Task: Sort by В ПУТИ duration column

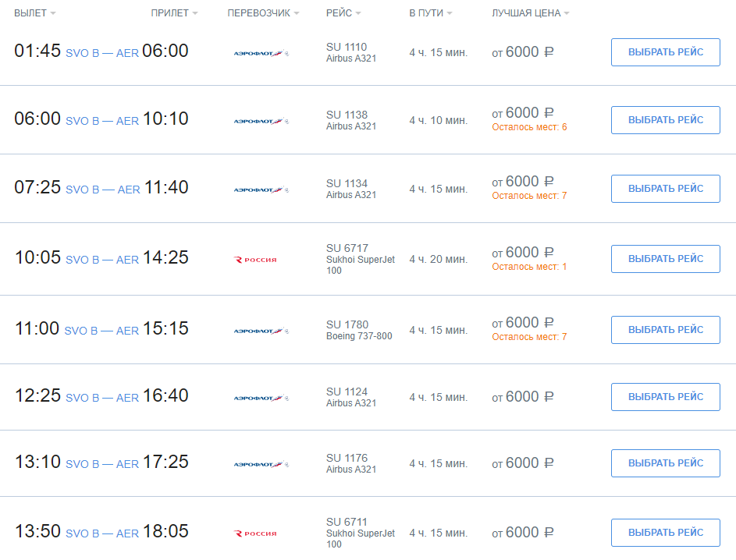Action: click(430, 13)
